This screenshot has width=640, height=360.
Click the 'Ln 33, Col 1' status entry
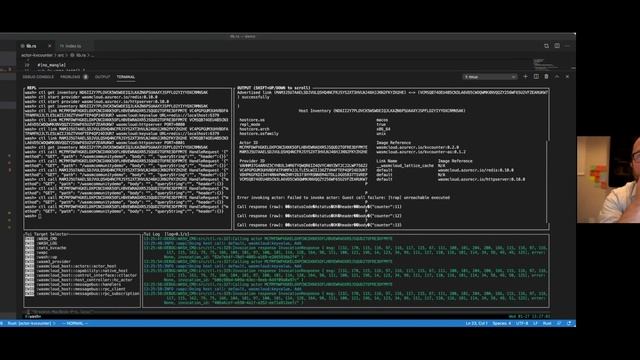click(x=476, y=324)
